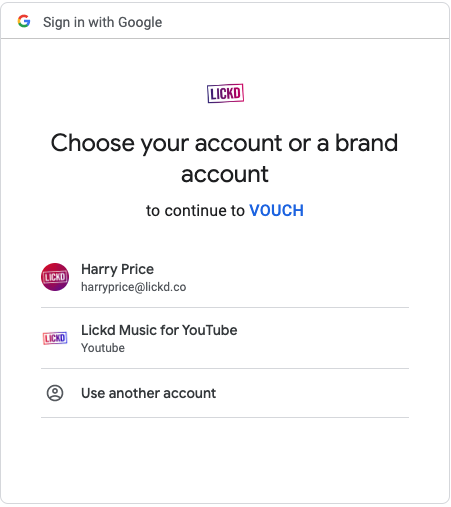Select the Lickd Music rectangular logo thumbnail

pos(55,338)
